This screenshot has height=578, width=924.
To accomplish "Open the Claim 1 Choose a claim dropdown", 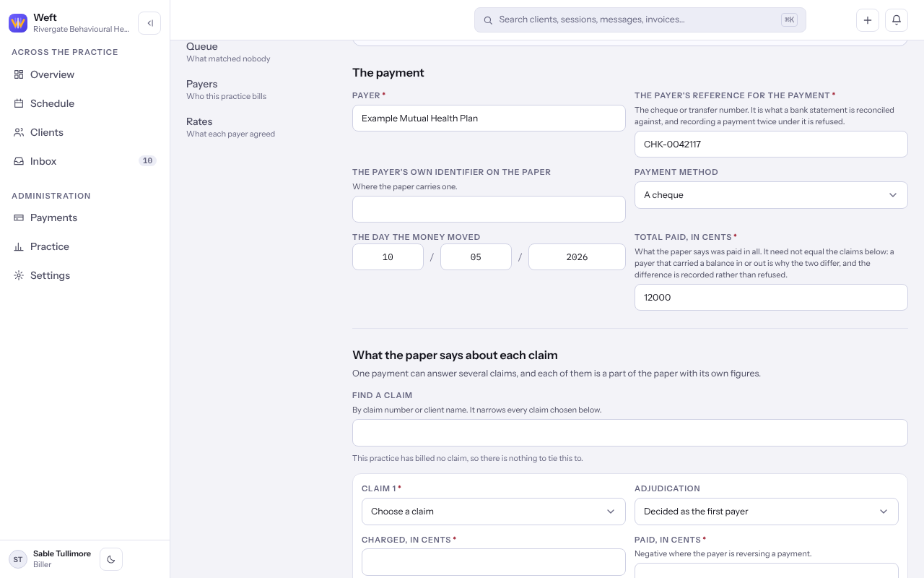I will coord(493,512).
